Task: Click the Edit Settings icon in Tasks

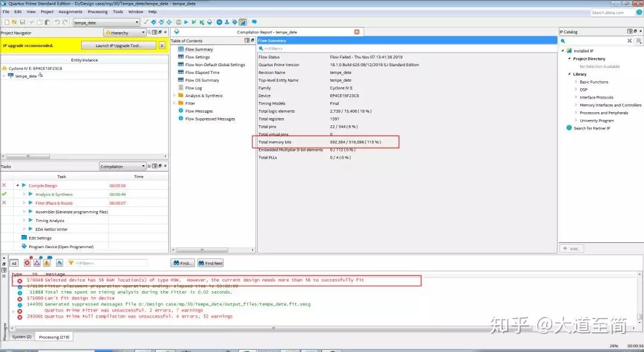Action: [24, 238]
